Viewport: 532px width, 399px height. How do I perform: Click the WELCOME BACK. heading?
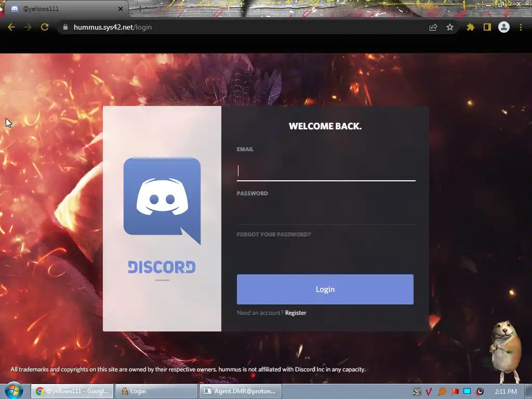[325, 126]
